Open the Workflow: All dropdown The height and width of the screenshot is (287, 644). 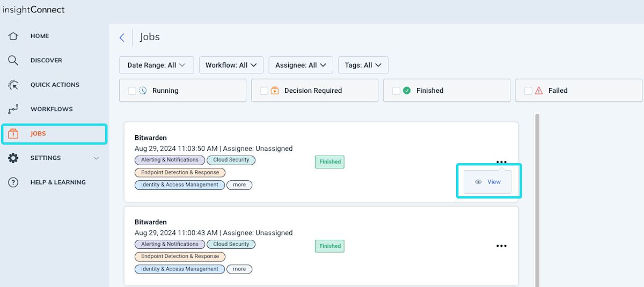click(x=231, y=65)
